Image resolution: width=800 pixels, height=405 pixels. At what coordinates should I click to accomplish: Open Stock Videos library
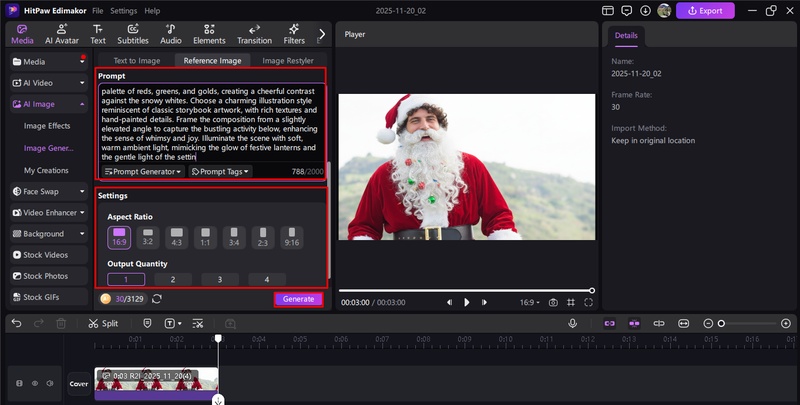[x=49, y=255]
